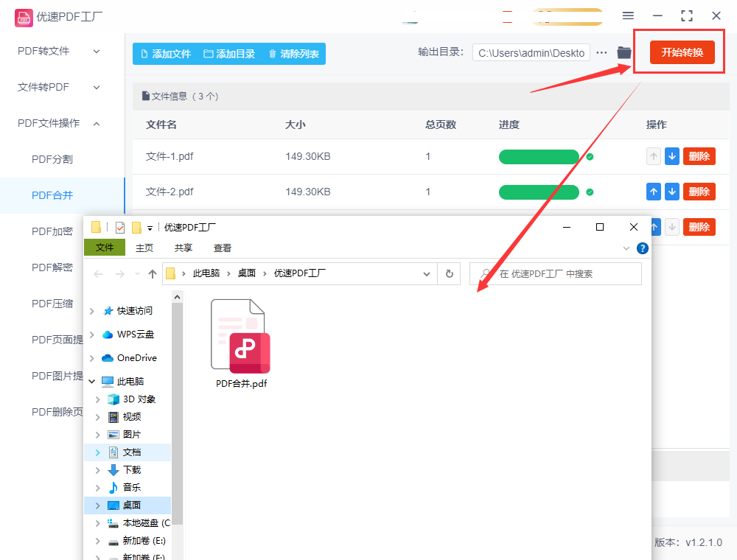Select PDF分割 in the sidebar
737x560 pixels.
[x=52, y=159]
